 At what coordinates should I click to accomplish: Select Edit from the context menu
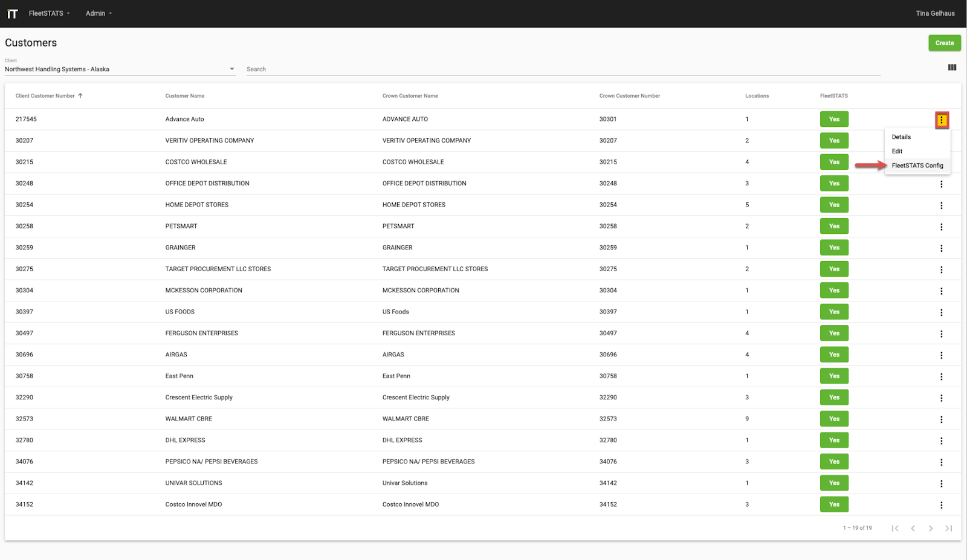tap(917, 151)
